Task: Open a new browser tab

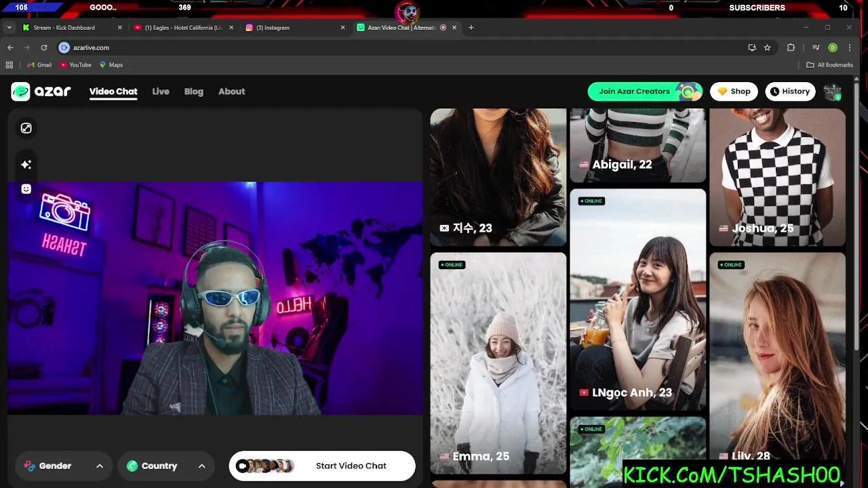Action: pyautogui.click(x=471, y=28)
